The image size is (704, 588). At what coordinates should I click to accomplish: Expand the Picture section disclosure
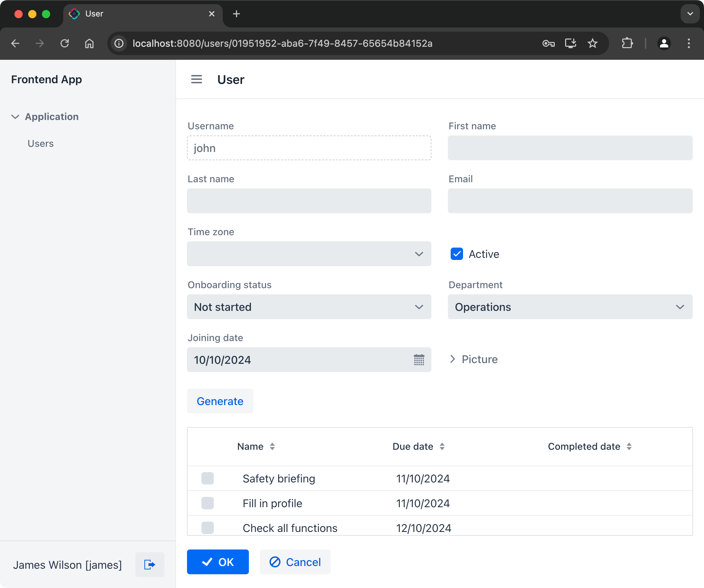pyautogui.click(x=453, y=359)
